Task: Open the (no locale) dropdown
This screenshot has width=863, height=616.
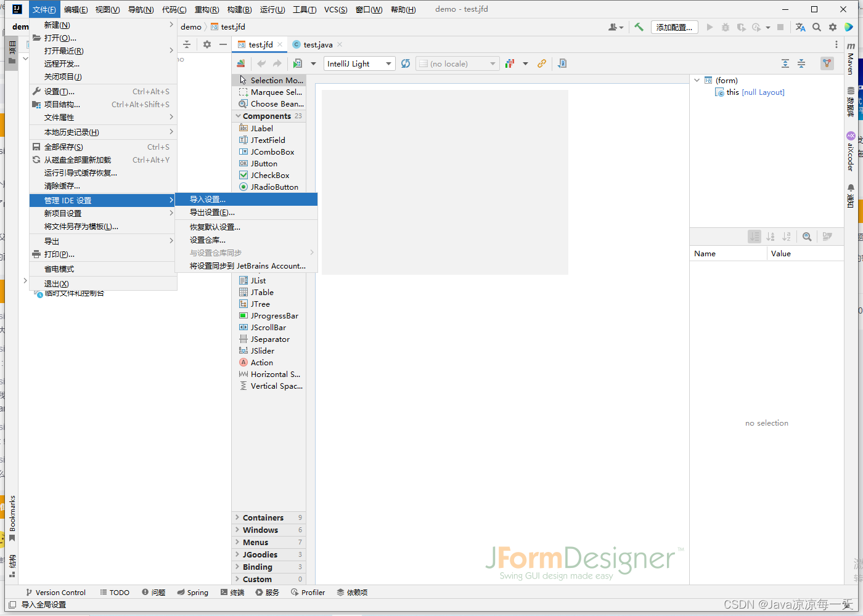Action: (x=457, y=63)
